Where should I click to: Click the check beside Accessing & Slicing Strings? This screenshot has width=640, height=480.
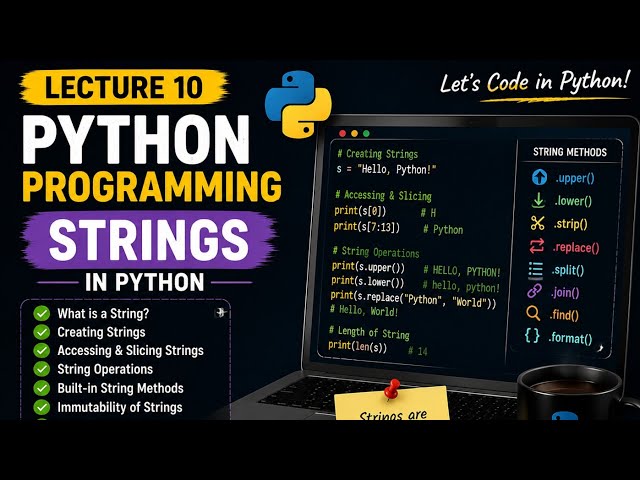click(42, 351)
